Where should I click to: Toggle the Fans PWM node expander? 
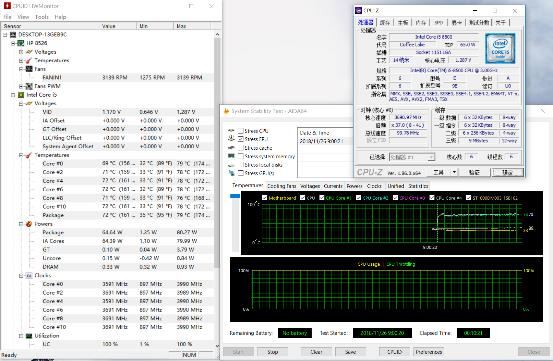pos(21,86)
